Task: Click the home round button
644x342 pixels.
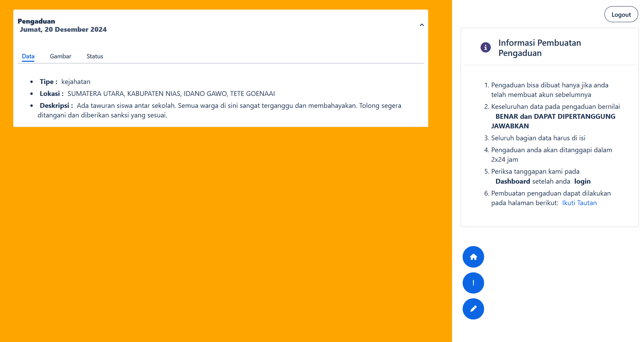Action: (x=473, y=257)
